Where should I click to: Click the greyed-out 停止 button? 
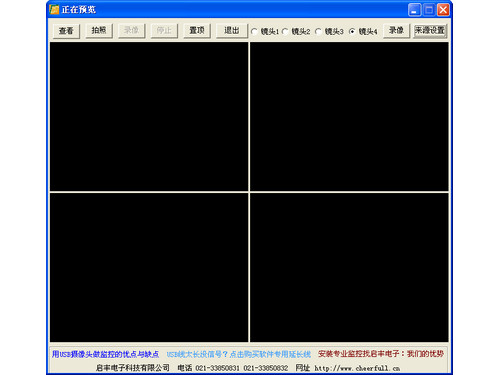164,31
